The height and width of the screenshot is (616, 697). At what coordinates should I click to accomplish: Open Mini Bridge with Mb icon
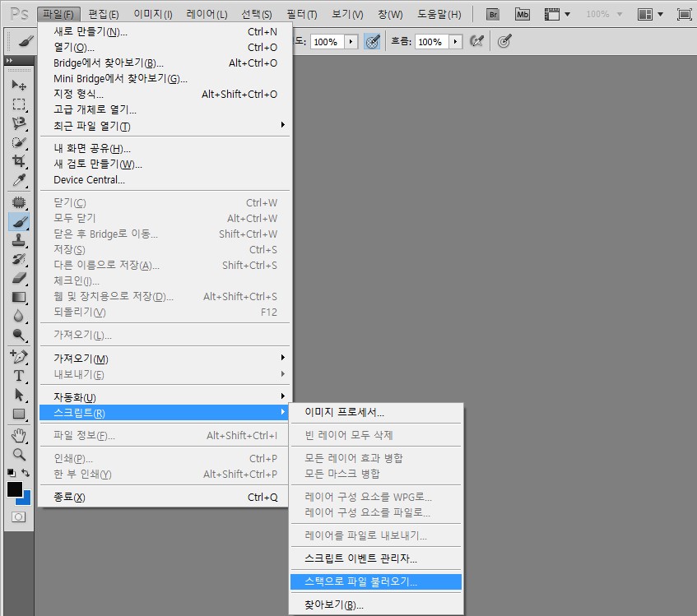pos(523,14)
